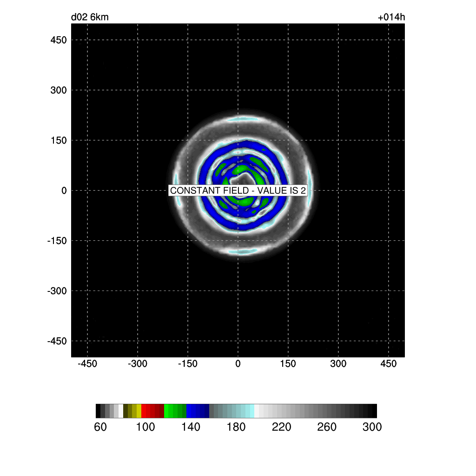This screenshot has width=476, height=476.
Task: Click the x-axis label -150
Action: pos(188,364)
